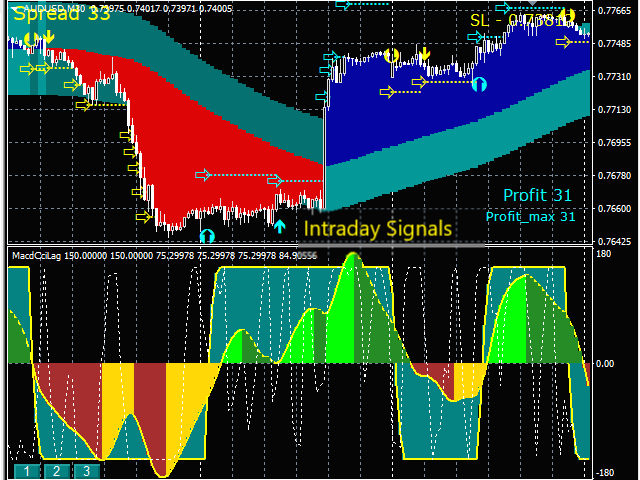Select the Spread 33 text label
Screen dimensions: 640x480
point(62,14)
